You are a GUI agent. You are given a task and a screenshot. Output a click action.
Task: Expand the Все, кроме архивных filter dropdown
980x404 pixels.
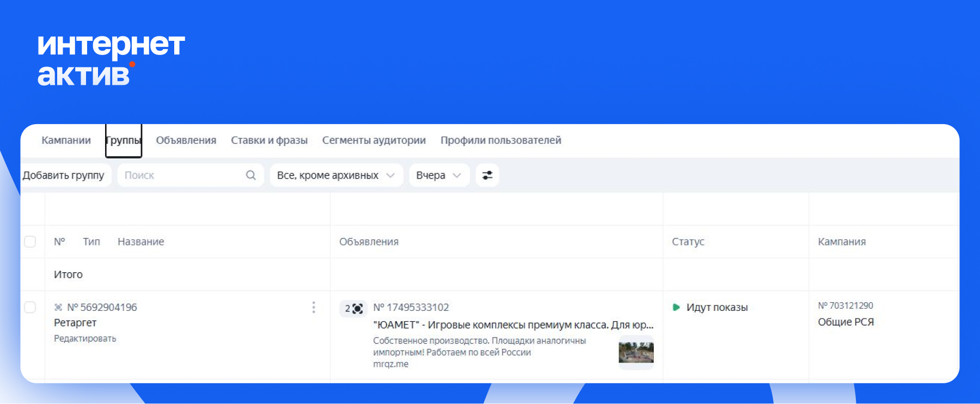point(336,175)
